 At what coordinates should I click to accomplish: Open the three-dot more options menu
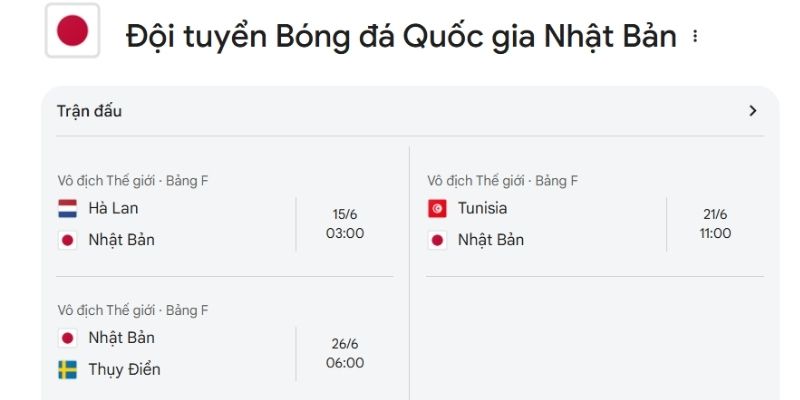coord(694,36)
